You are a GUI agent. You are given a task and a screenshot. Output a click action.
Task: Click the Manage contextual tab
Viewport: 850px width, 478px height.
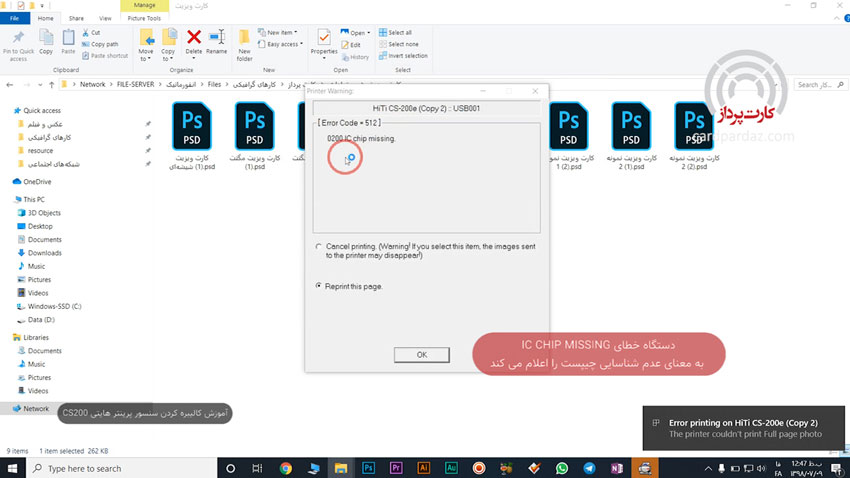[x=144, y=5]
